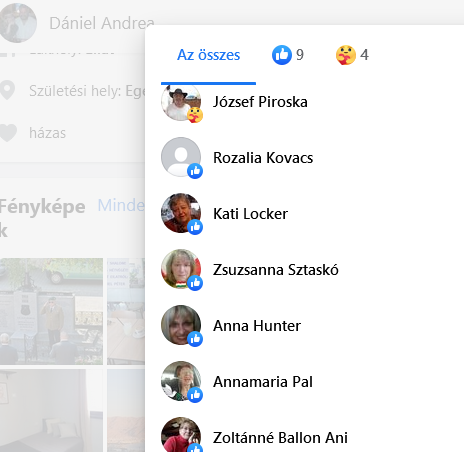Open Kati Locker's profile picture

[x=181, y=213]
